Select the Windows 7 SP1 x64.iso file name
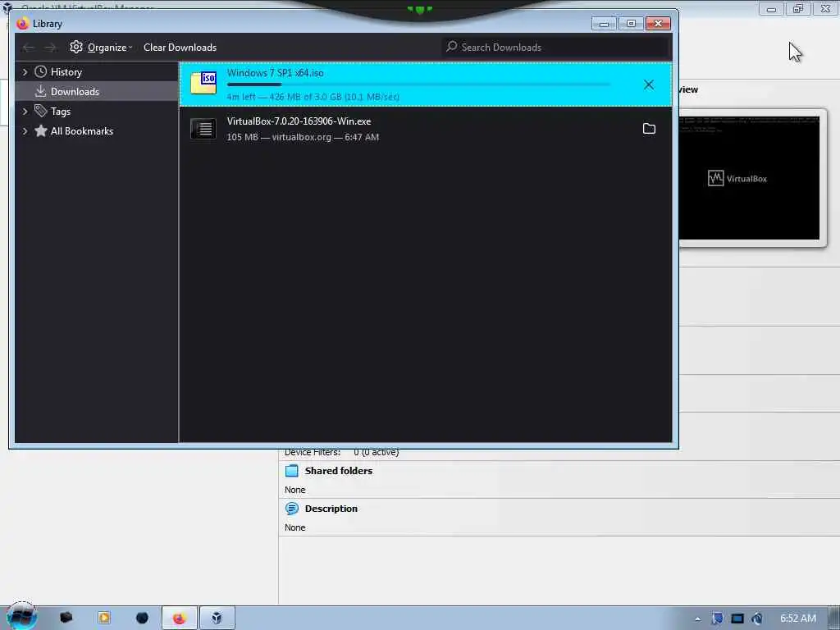 276,73
